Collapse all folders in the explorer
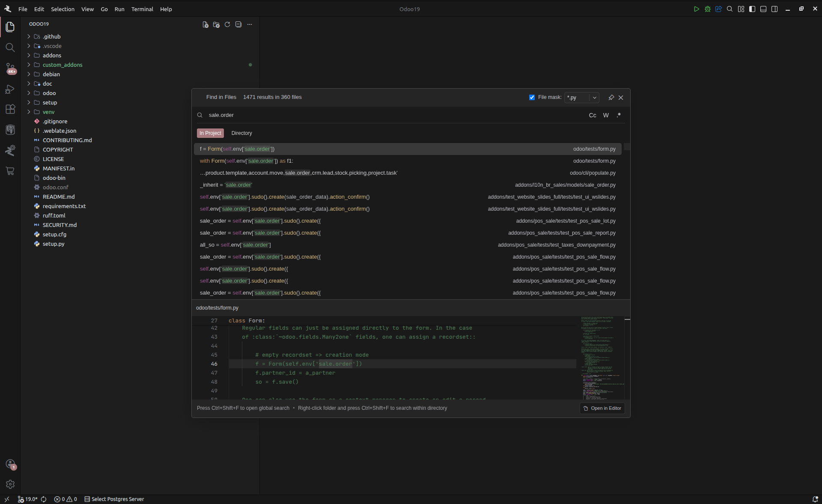Viewport: 822px width, 504px height. (238, 24)
